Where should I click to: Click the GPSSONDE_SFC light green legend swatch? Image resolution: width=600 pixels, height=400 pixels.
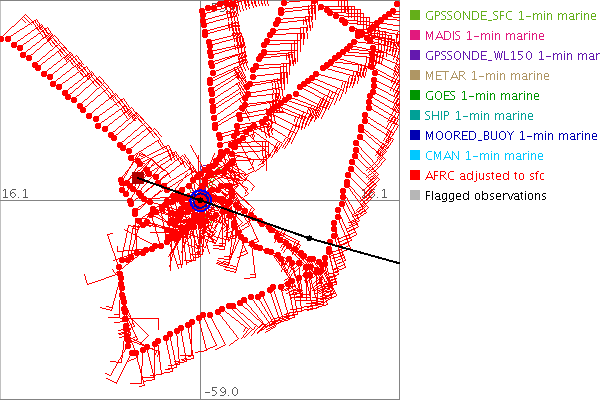point(415,16)
